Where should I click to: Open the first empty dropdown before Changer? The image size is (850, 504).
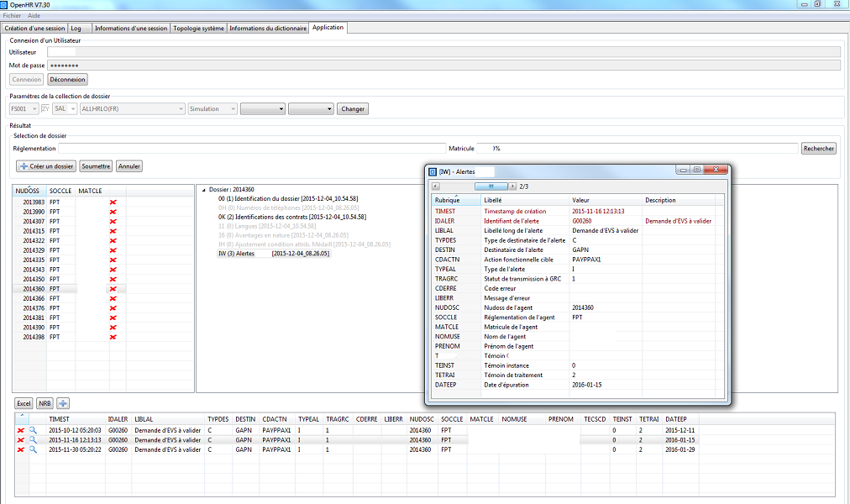(x=262, y=109)
